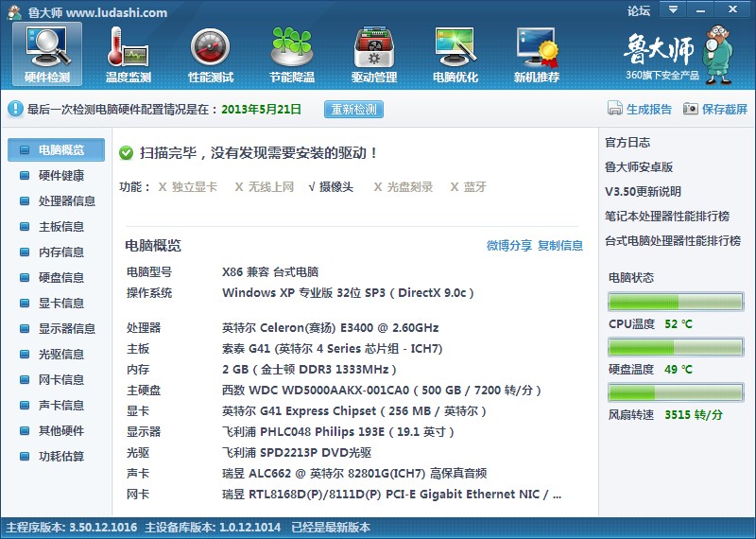This screenshot has height=539, width=756.
Task: Click the WDC WD5000AAKX hard disk text
Action: [x=382, y=391]
